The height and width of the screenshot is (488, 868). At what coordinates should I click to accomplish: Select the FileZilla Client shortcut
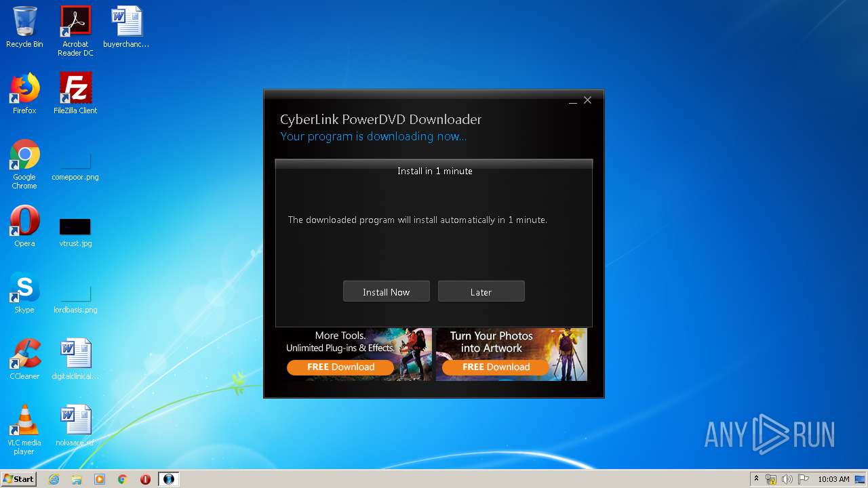coord(75,94)
